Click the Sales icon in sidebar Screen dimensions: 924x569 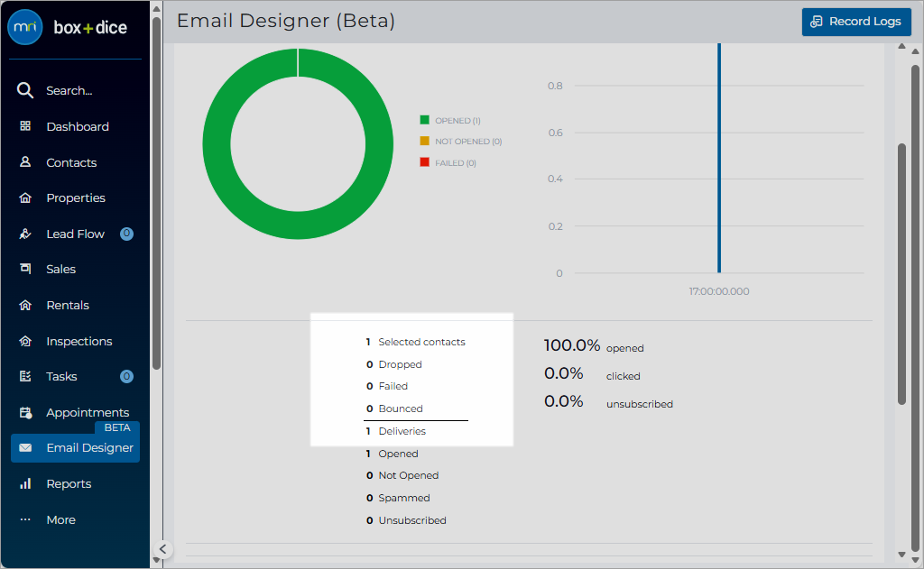click(25, 269)
